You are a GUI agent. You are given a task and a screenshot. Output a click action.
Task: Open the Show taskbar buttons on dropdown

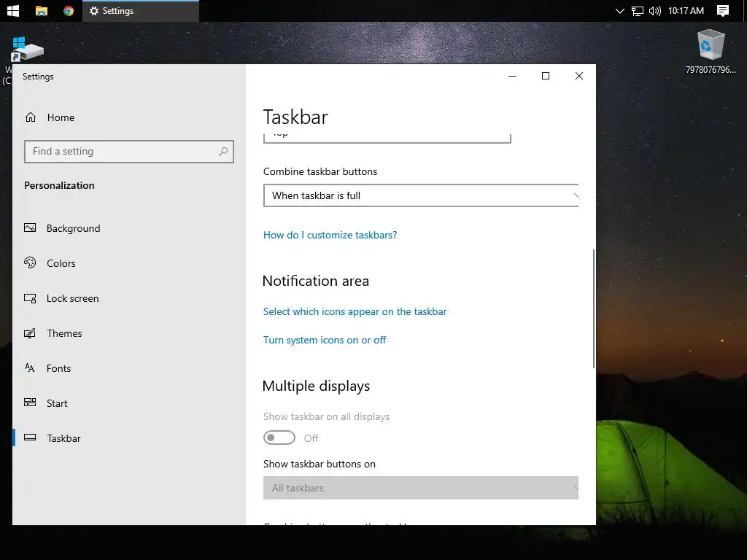(x=421, y=488)
